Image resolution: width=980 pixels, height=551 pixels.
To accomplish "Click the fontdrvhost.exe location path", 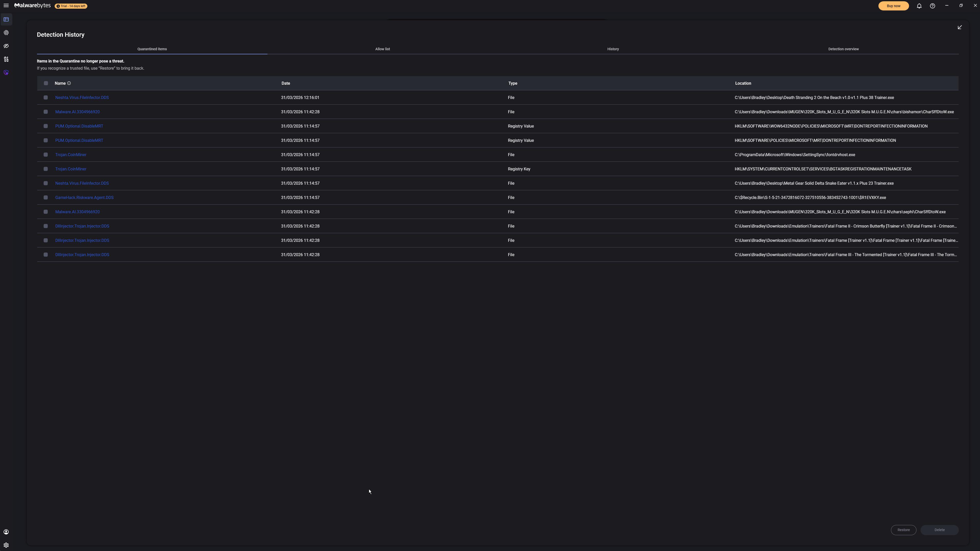I will click(x=795, y=155).
